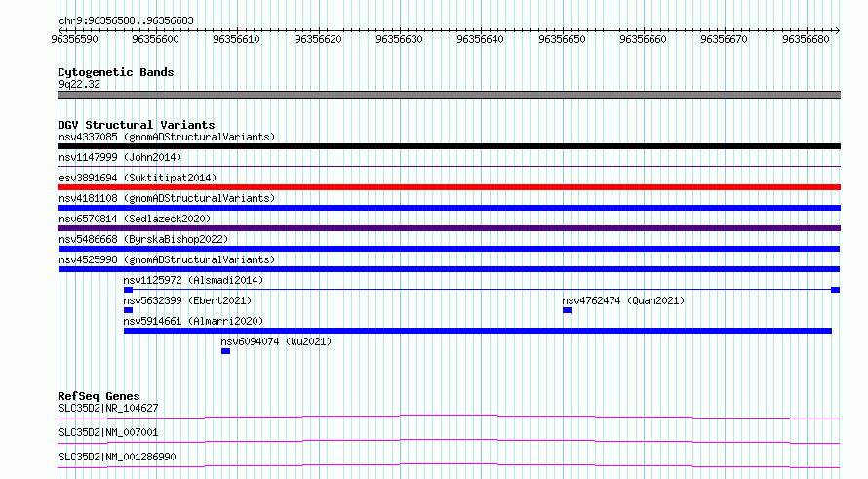The height and width of the screenshot is (479, 868).
Task: Select the blue nsv5486668 variant bar
Action: coord(449,249)
